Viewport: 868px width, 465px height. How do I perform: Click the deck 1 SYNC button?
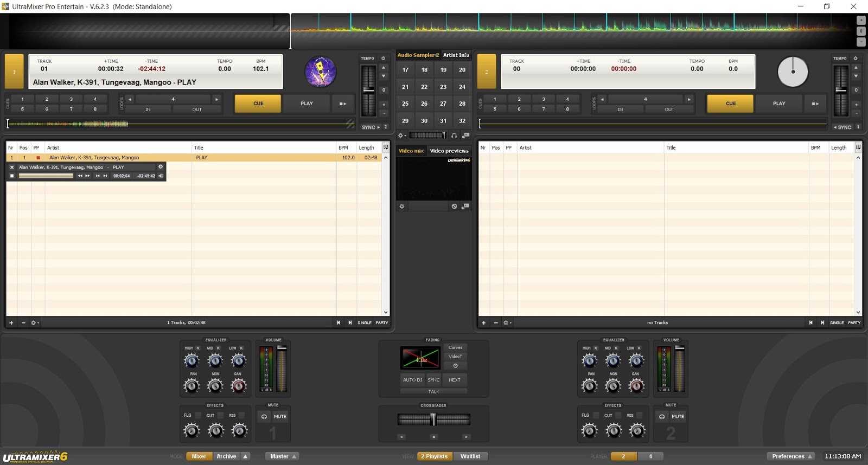tap(370, 127)
